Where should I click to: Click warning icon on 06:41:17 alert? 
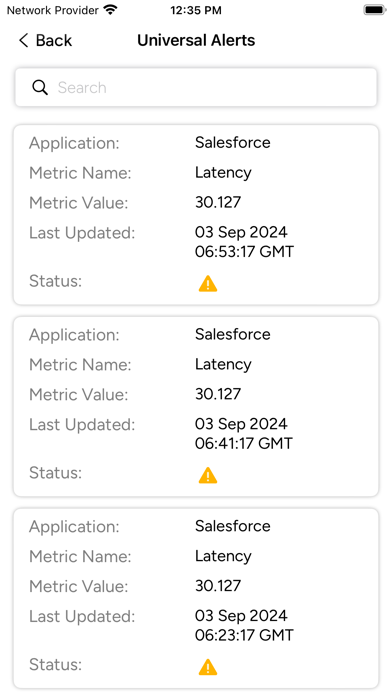pos(208,475)
